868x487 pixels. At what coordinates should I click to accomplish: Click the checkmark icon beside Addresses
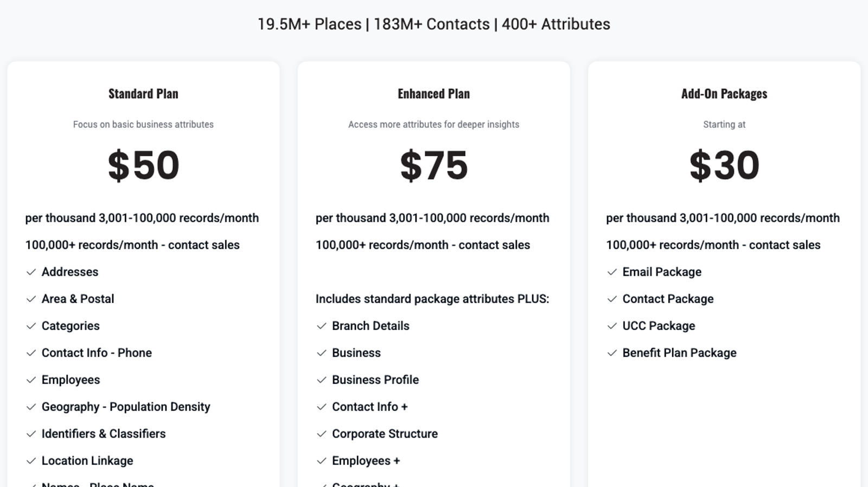pos(31,272)
